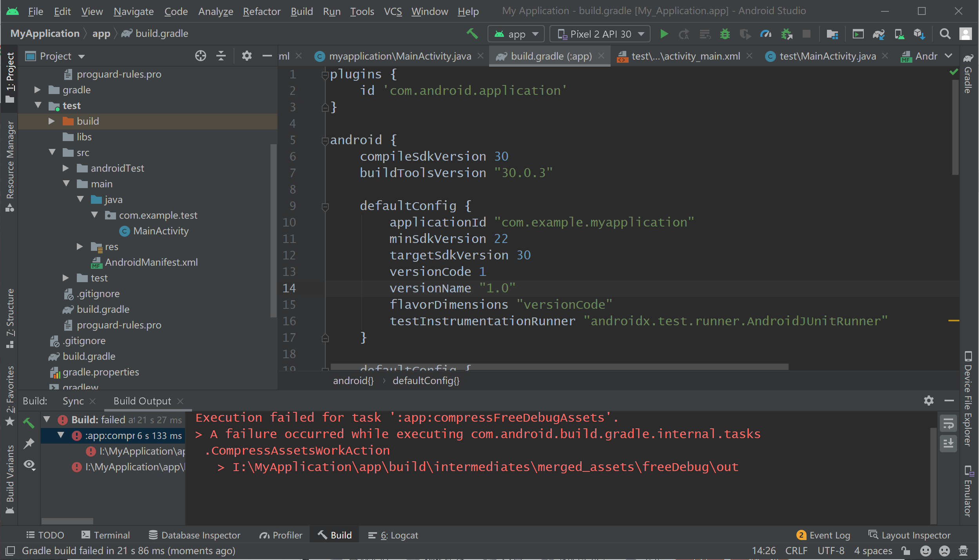Open the Refactor menu
This screenshot has height=560, width=979.
point(261,11)
